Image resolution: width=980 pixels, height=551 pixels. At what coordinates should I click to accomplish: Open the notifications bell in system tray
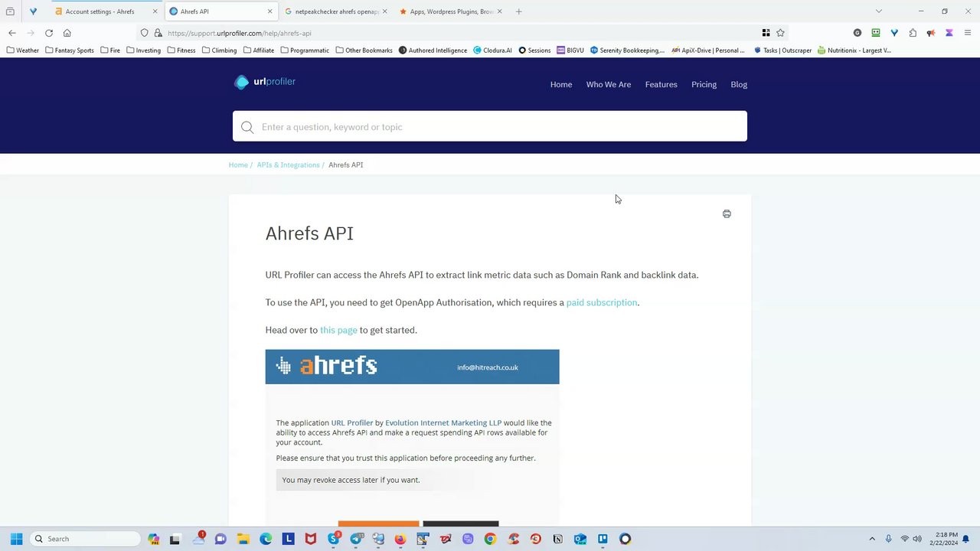[966, 539]
